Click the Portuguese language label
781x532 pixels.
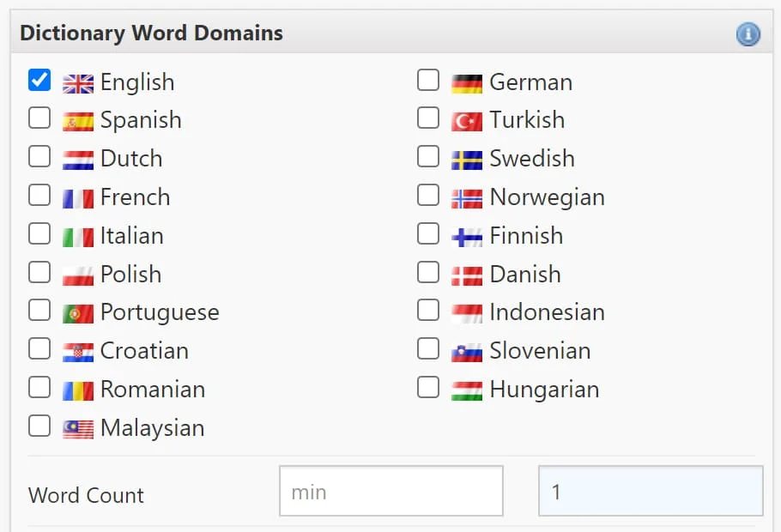(160, 313)
